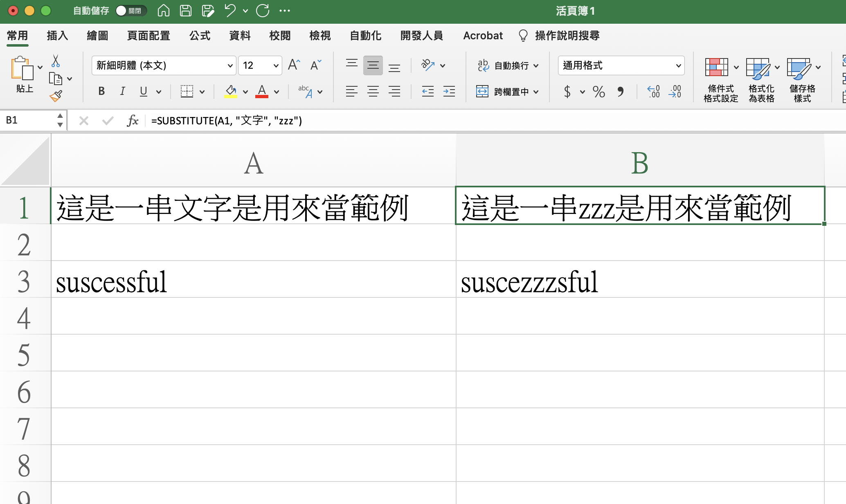
Task: Click the increase indent icon
Action: pos(449,92)
